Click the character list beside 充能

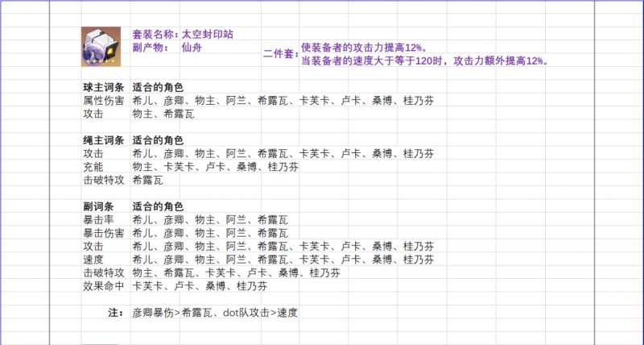click(215, 167)
